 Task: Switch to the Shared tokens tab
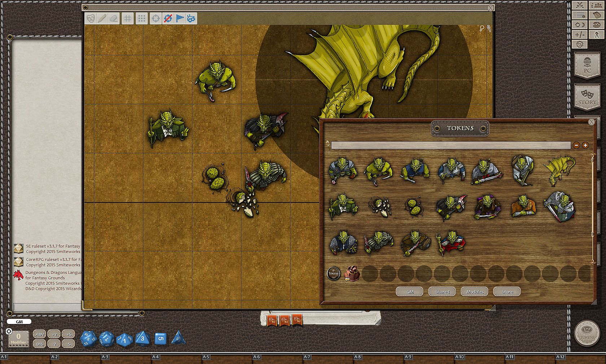click(x=442, y=292)
